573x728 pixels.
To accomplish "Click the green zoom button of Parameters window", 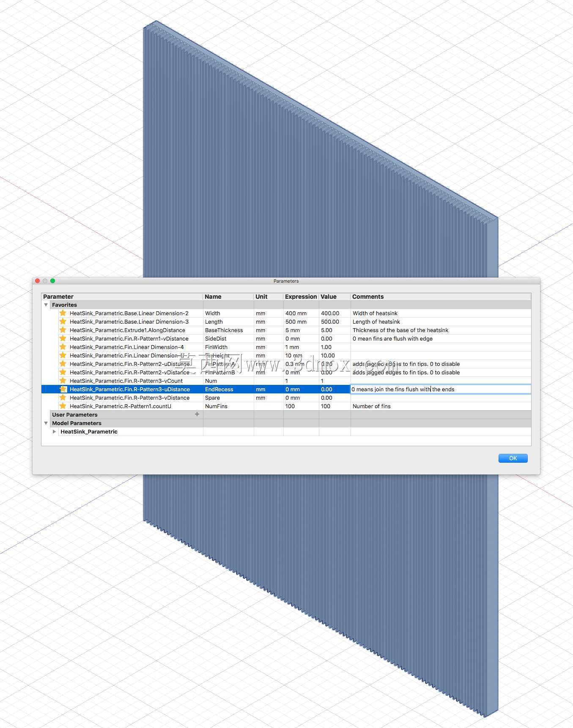I will pyautogui.click(x=52, y=281).
